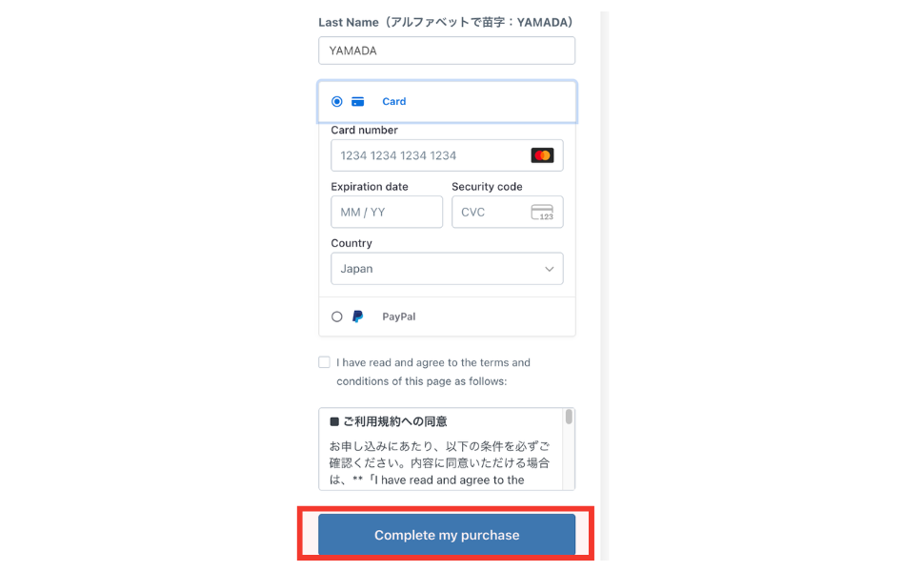The image size is (924, 572).
Task: Focus the Expiration date MM / YY field
Action: (x=387, y=213)
